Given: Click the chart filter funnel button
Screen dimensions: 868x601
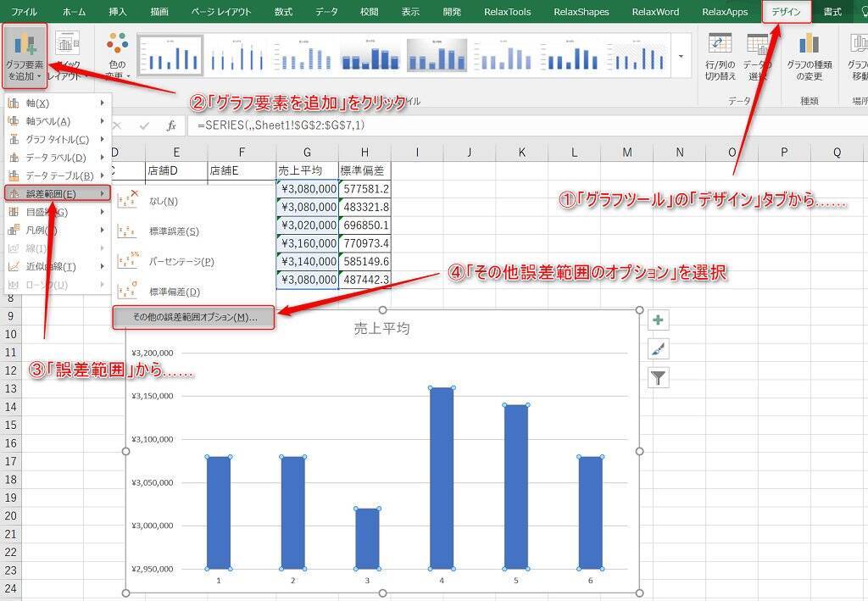Looking at the screenshot, I should (x=658, y=378).
